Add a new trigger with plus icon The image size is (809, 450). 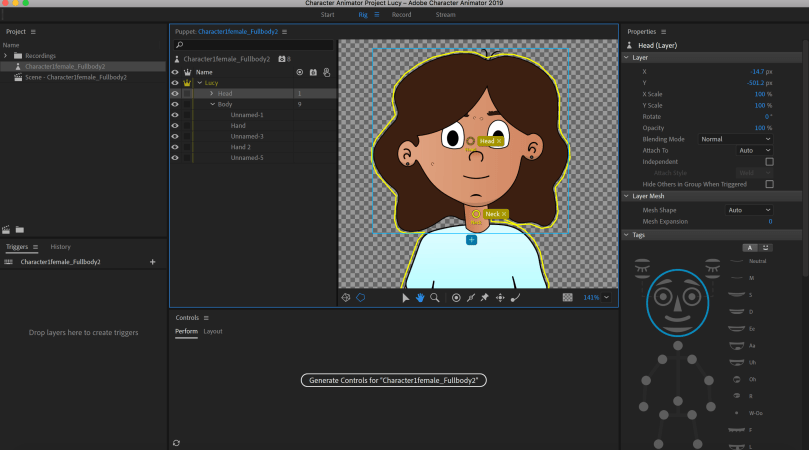[x=153, y=262]
